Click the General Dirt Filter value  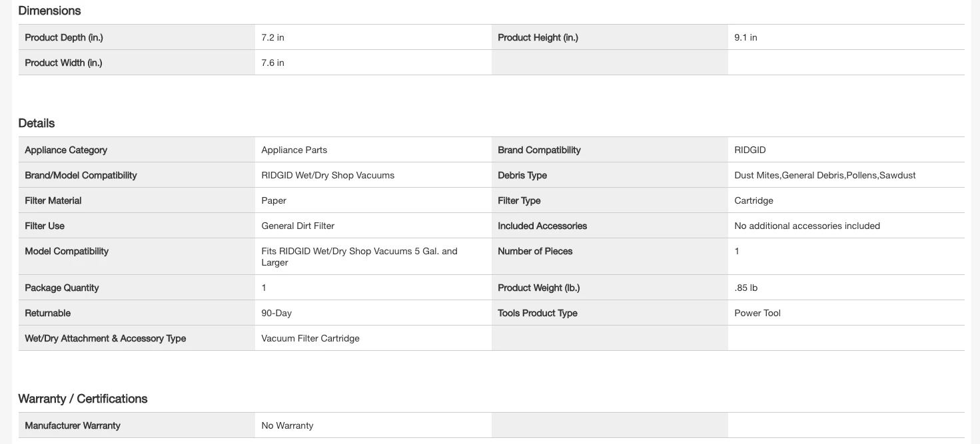pos(298,226)
